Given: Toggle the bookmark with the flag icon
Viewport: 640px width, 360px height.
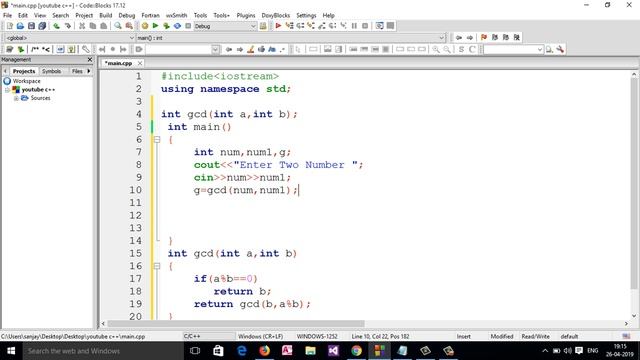Looking at the screenshot, I should click(484, 37).
